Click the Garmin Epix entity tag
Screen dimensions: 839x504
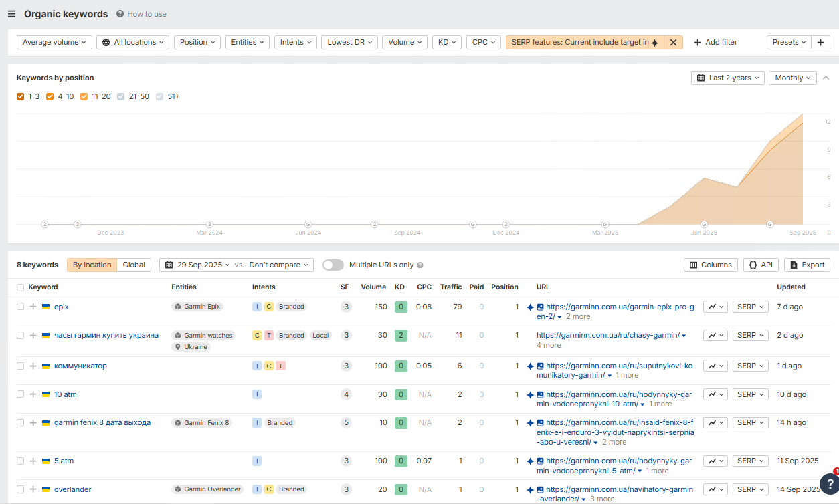pyautogui.click(x=197, y=307)
